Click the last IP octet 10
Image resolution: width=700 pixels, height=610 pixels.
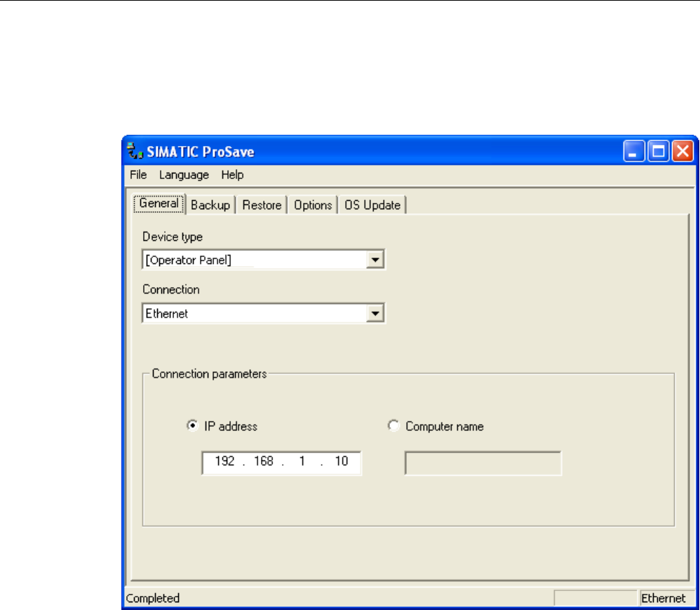[x=342, y=461]
